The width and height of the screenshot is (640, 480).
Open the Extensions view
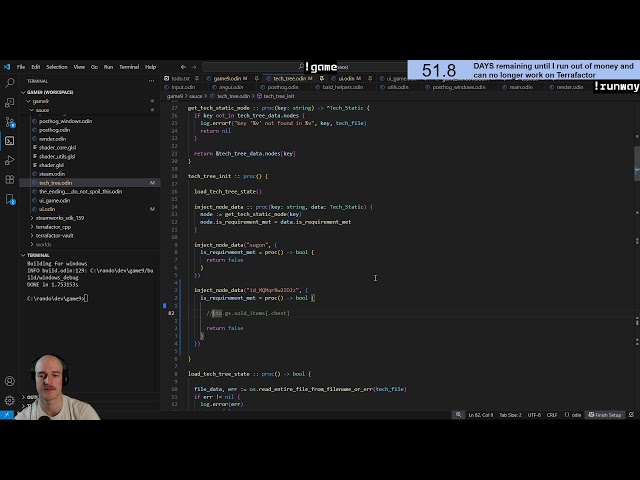tap(10, 179)
